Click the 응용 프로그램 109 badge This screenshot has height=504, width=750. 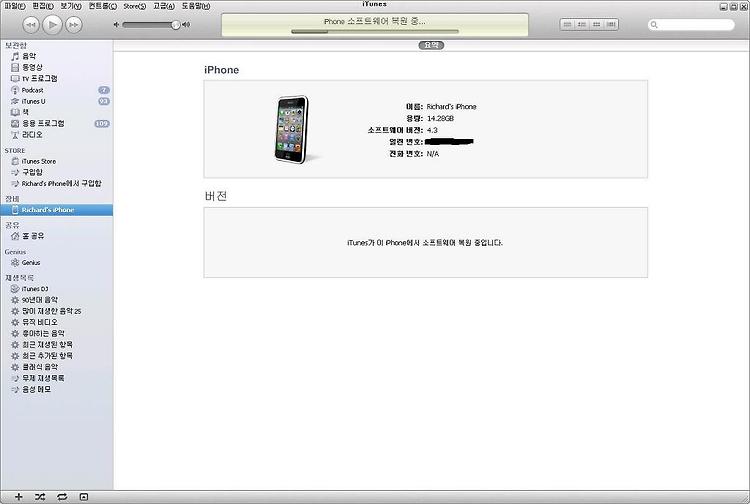(102, 124)
